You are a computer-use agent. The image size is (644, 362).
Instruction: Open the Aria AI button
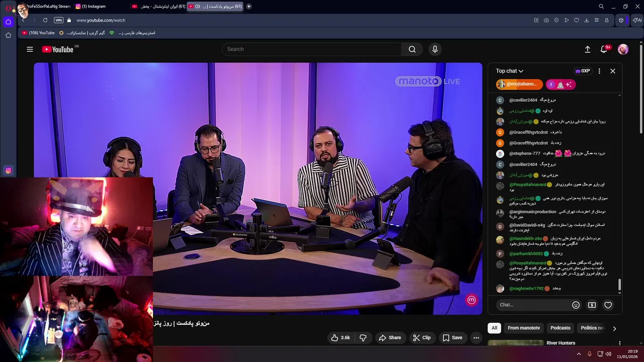pos(637,20)
